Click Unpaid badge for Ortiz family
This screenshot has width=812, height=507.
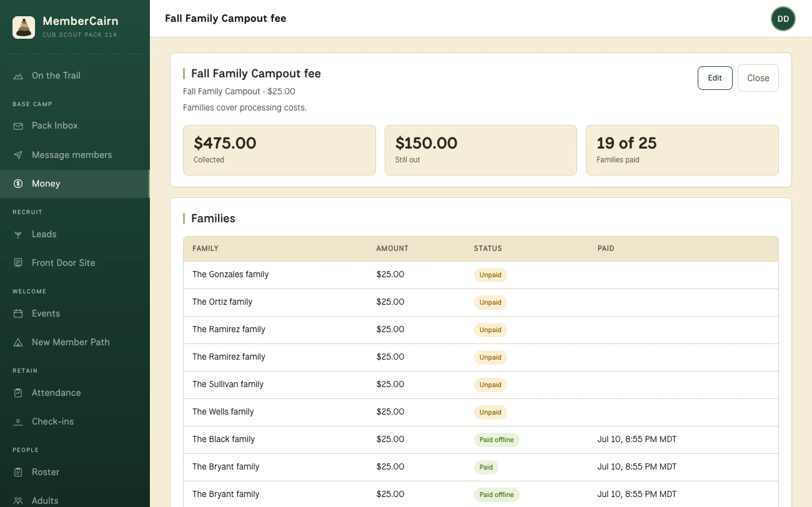(490, 302)
